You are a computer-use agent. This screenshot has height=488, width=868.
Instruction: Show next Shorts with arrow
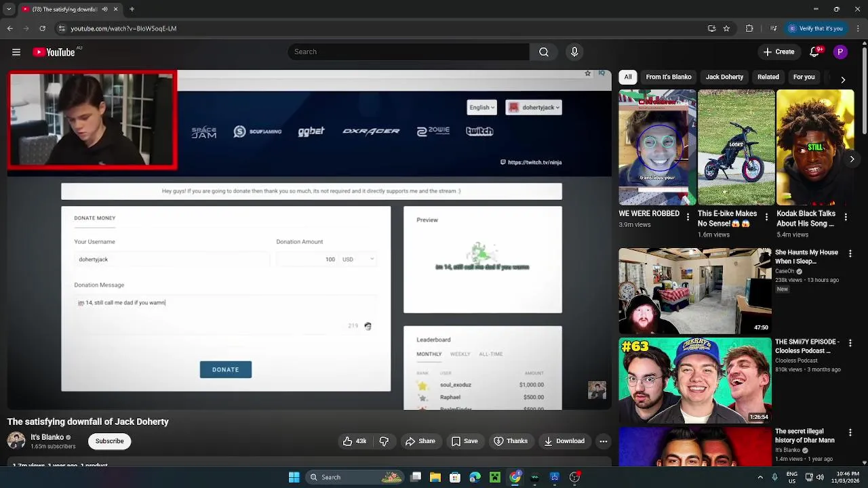(x=852, y=159)
